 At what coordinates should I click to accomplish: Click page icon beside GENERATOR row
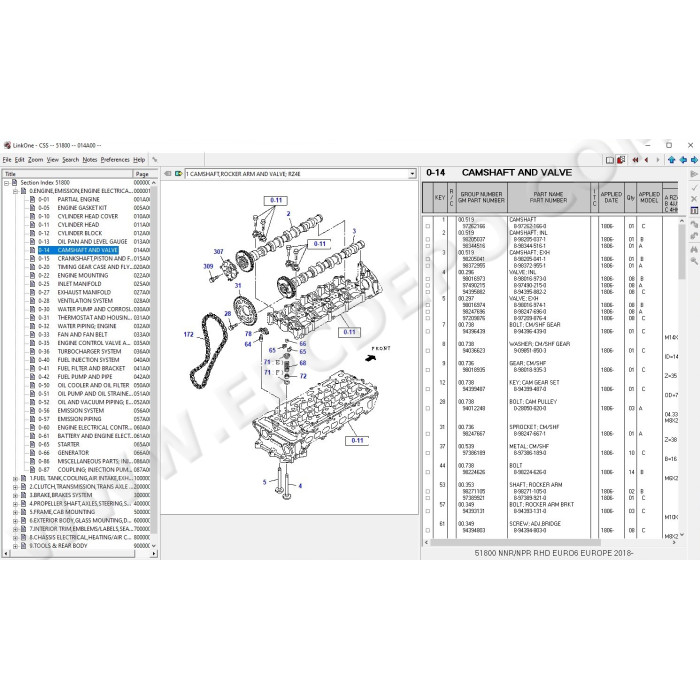click(32, 453)
